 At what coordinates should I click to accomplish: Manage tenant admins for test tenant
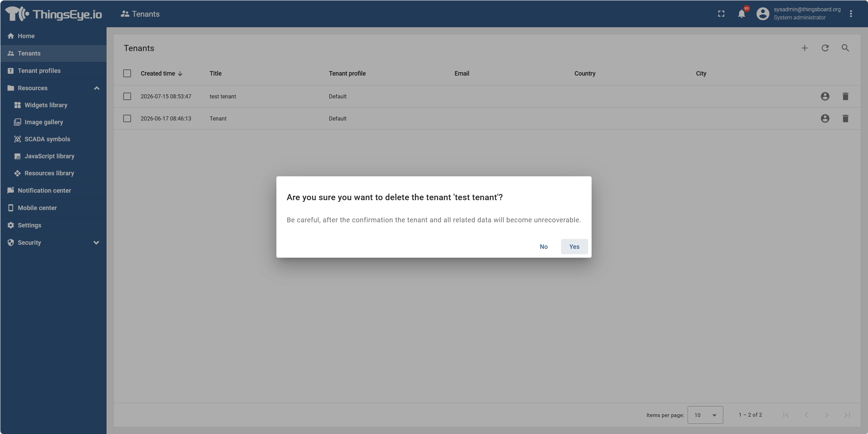825,96
